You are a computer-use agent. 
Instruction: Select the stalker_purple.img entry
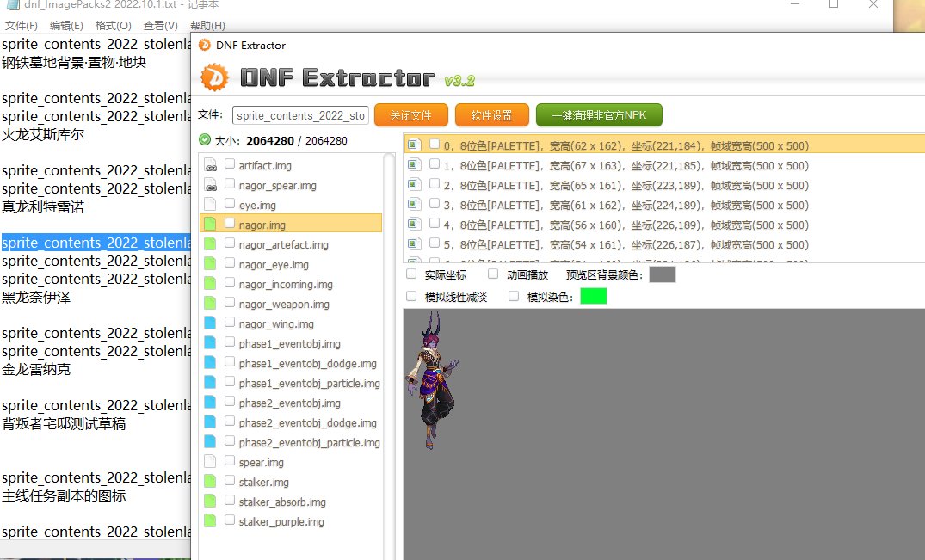[x=281, y=521]
